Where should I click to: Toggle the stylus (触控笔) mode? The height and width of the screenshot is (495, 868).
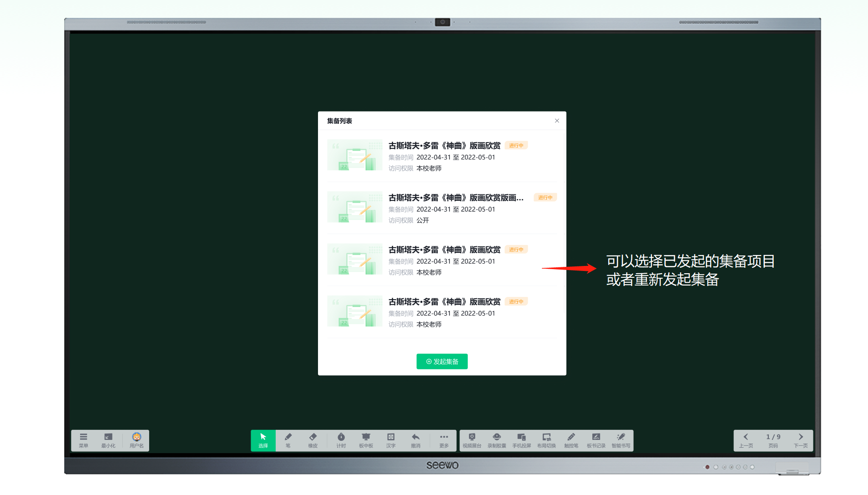(x=571, y=440)
